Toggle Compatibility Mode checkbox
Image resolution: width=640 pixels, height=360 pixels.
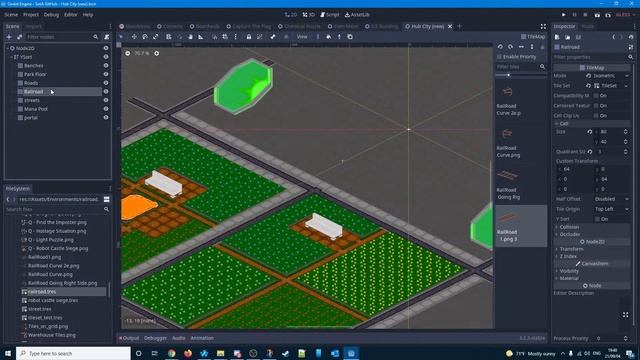click(x=596, y=96)
